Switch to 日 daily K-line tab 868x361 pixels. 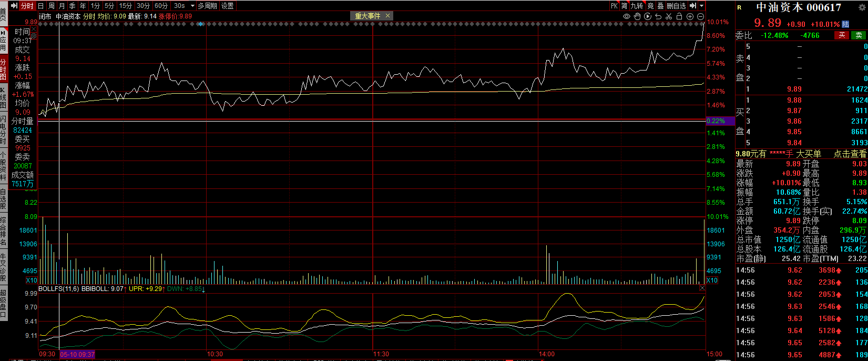(41, 6)
